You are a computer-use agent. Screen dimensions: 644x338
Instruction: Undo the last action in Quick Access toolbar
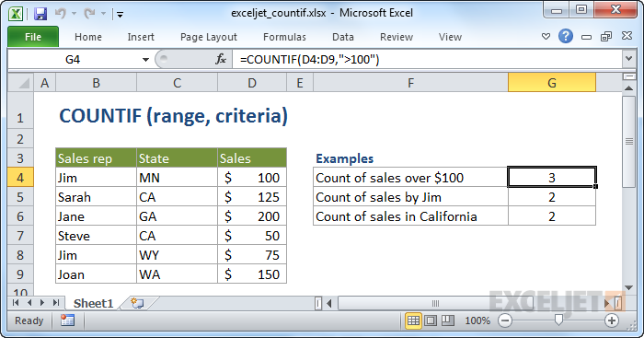pyautogui.click(x=61, y=14)
